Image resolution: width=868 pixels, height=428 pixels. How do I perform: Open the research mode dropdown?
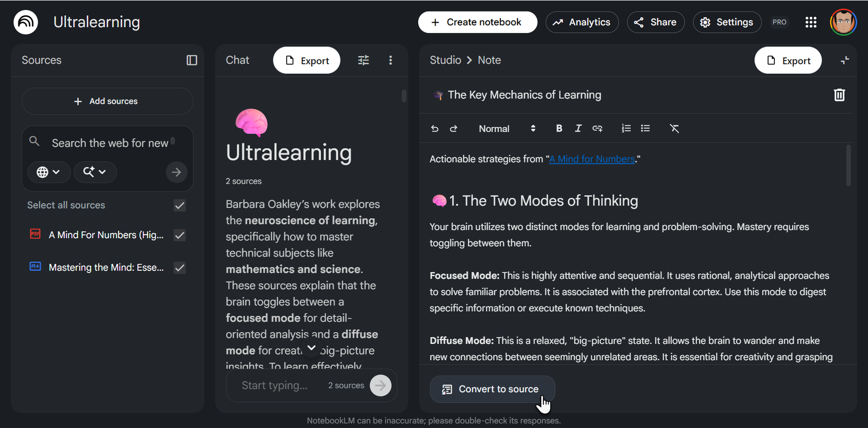click(95, 172)
